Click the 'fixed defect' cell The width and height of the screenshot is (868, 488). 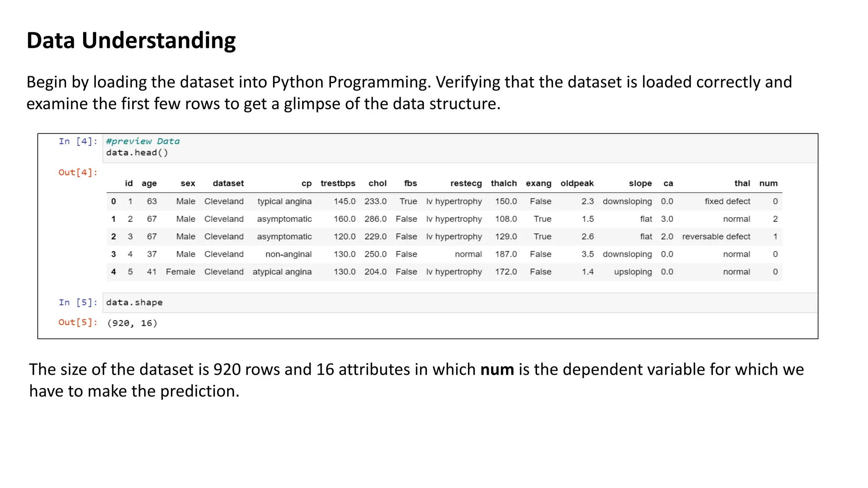[727, 202]
